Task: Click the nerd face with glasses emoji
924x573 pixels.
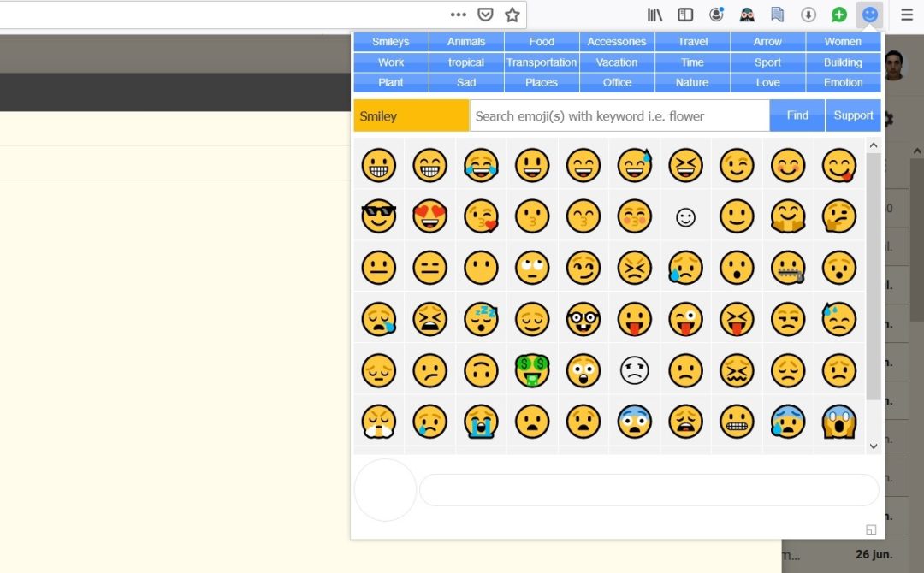Action: [583, 319]
